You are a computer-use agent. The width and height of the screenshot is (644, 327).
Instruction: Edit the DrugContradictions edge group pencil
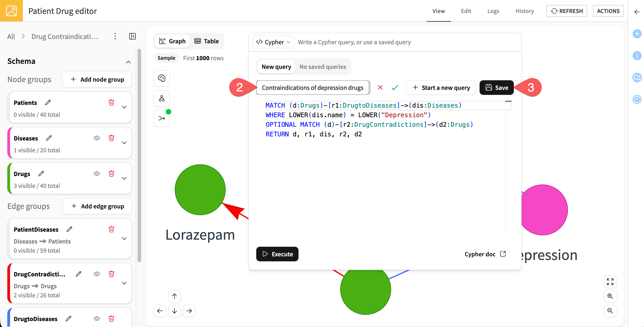click(79, 274)
